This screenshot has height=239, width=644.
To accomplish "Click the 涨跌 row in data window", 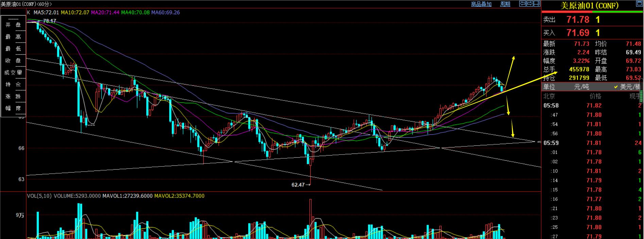I will point(13,96).
